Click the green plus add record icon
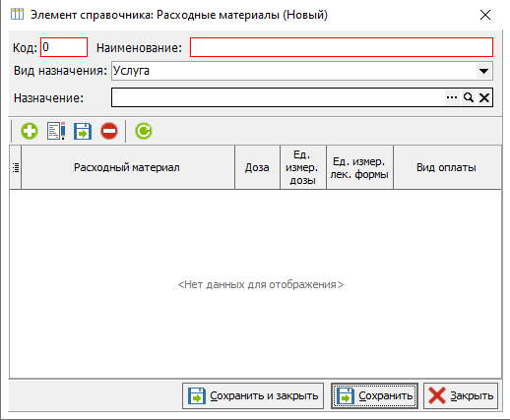The image size is (510, 420). click(30, 131)
